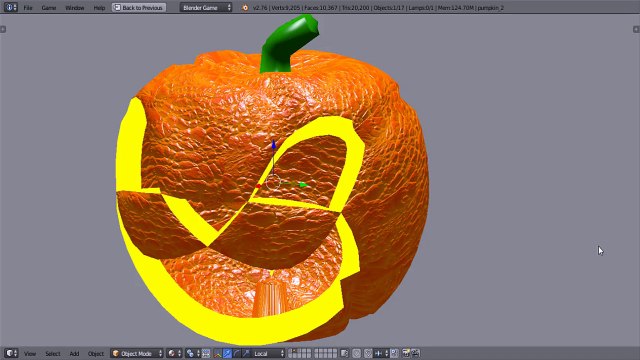Image resolution: width=640 pixels, height=360 pixels.
Task: Click the OpenGL render image icon
Action: (x=406, y=353)
